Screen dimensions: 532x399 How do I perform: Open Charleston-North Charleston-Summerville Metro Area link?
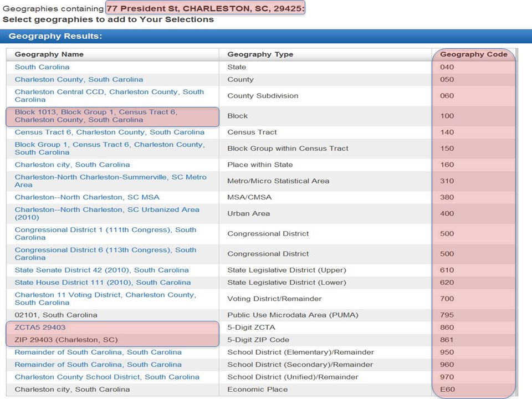point(111,181)
